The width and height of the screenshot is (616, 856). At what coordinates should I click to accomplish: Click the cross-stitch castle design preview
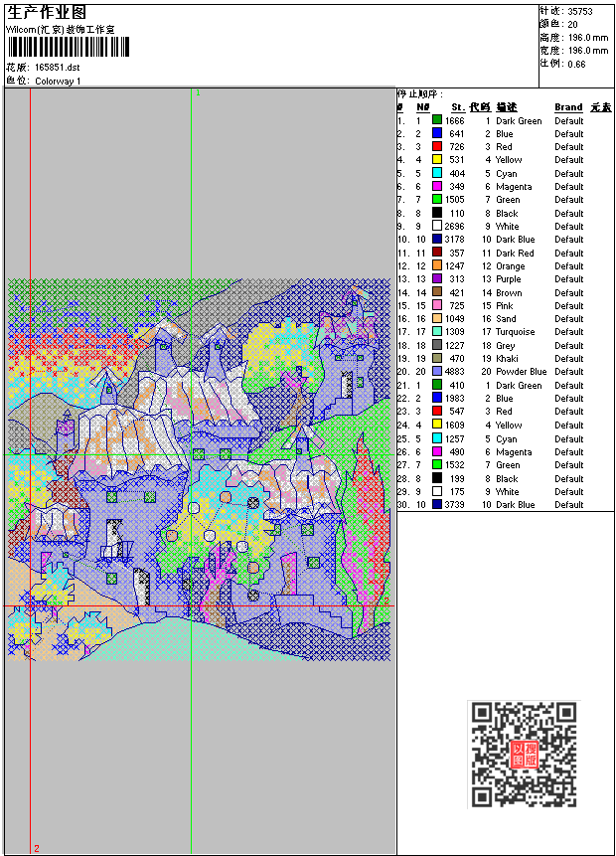pos(199,469)
